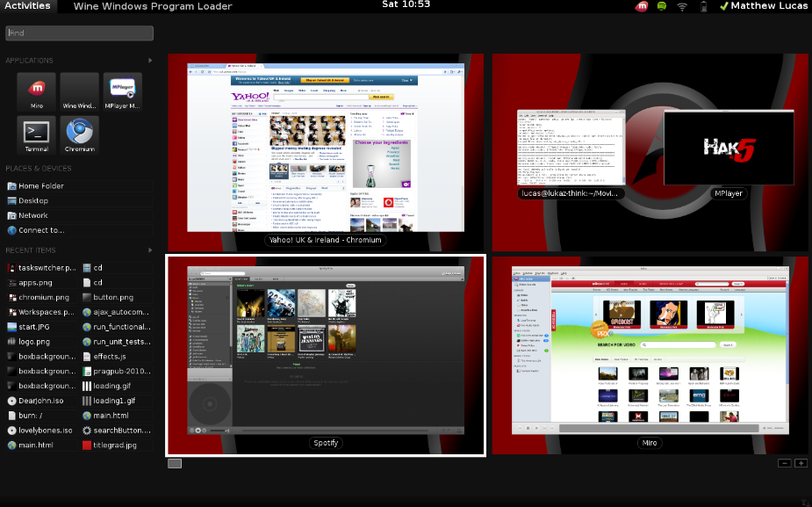
Task: Click the battery indicator icon
Action: coord(702,6)
